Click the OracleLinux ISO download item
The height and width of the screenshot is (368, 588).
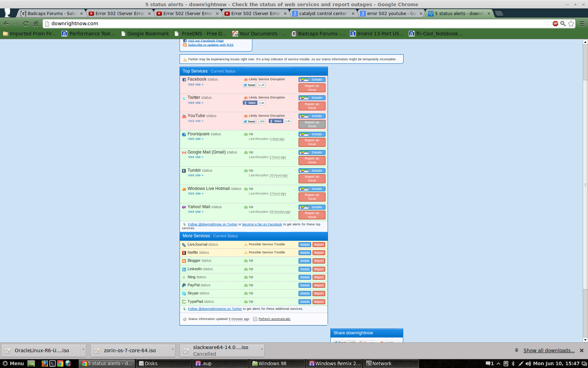point(41,350)
